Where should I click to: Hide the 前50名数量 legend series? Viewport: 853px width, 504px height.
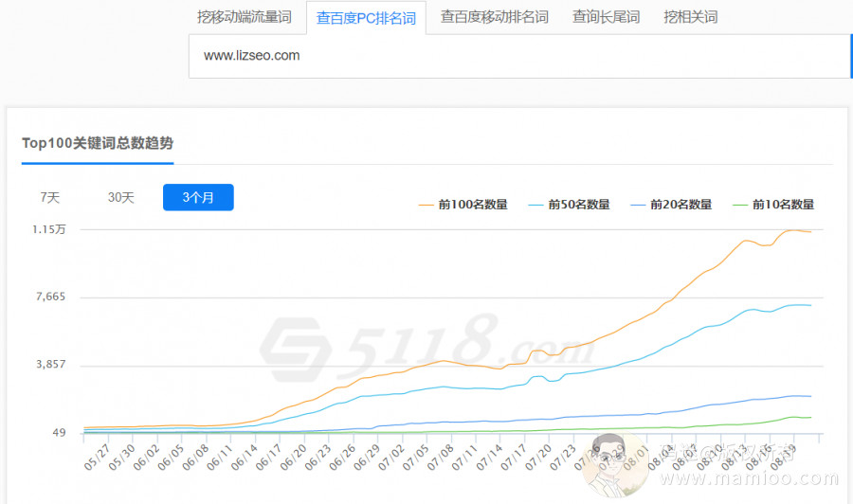pos(570,204)
